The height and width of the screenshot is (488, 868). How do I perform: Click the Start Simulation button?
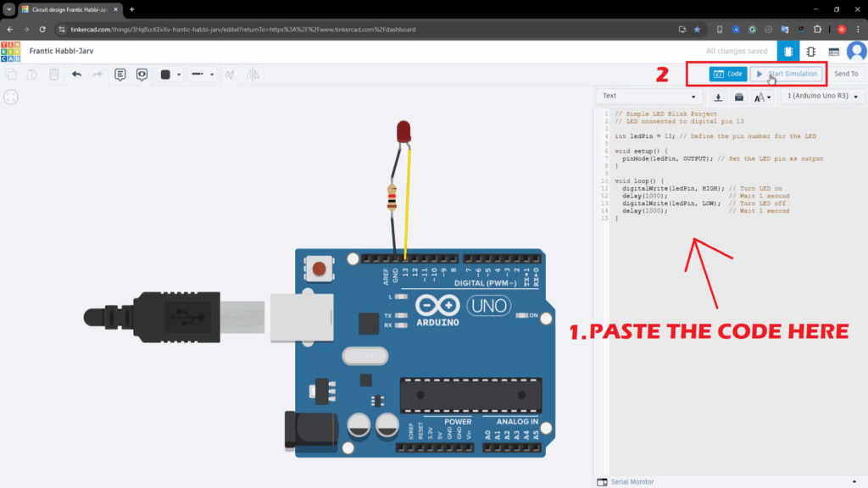click(787, 74)
